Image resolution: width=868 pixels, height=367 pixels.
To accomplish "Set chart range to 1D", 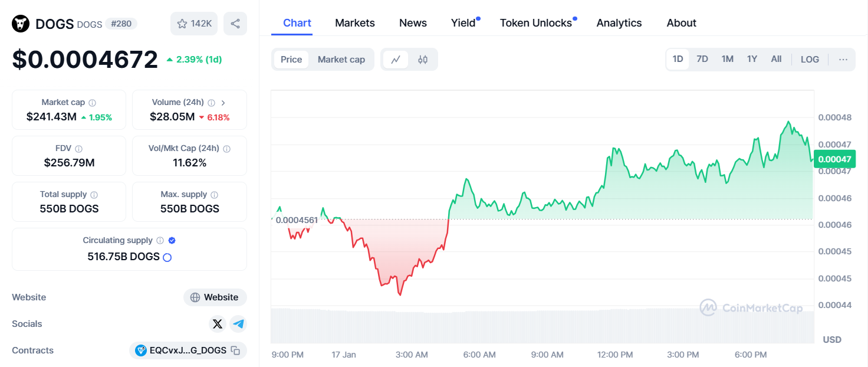I will coord(678,59).
